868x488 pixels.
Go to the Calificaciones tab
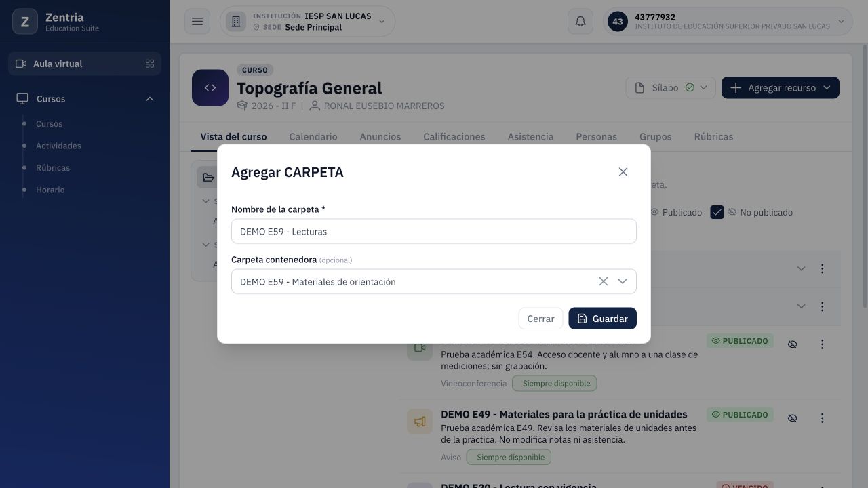(454, 136)
